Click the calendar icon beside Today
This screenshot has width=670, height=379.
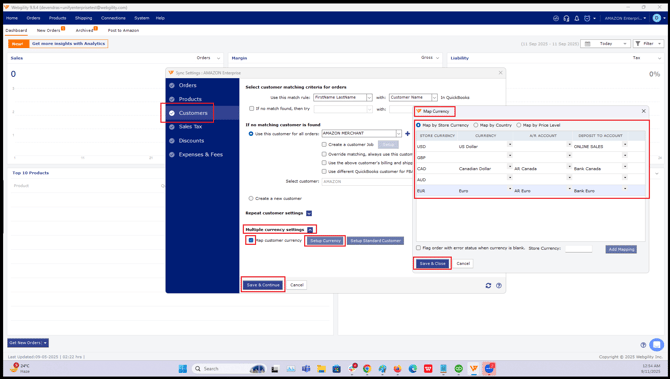588,44
